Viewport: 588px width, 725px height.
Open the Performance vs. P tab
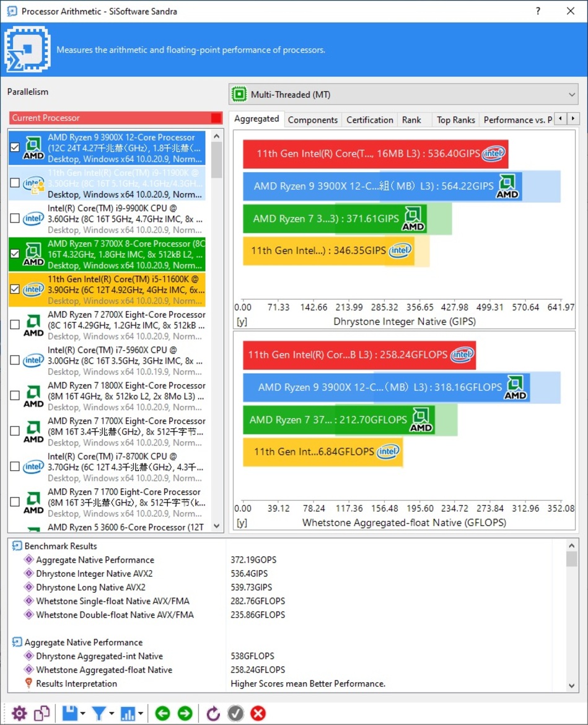[517, 120]
